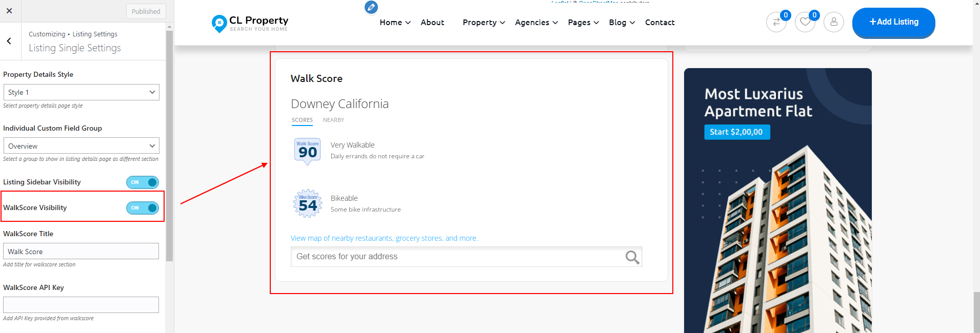980x333 pixels.
Task: Click the Start $2,00,00 button
Action: [x=737, y=132]
